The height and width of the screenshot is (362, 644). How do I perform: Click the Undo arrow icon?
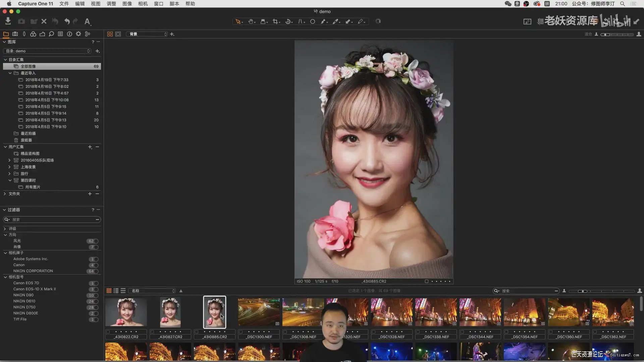[67, 21]
